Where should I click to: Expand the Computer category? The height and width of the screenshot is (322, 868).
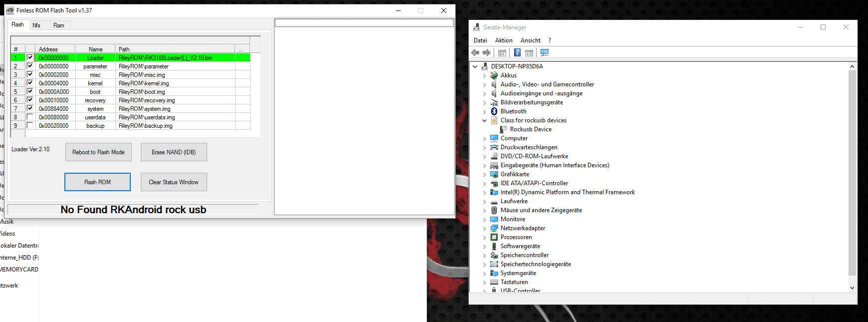pyautogui.click(x=484, y=138)
